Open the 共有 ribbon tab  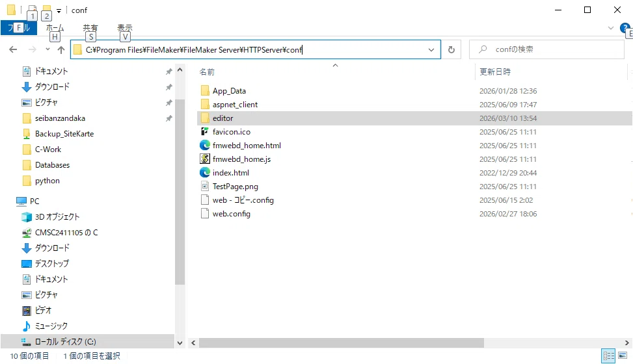pyautogui.click(x=90, y=28)
